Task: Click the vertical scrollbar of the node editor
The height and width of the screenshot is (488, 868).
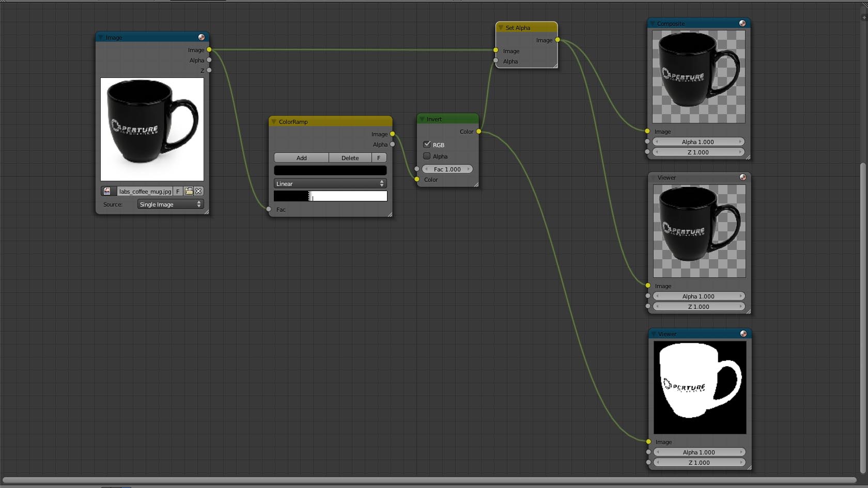Action: click(863, 318)
